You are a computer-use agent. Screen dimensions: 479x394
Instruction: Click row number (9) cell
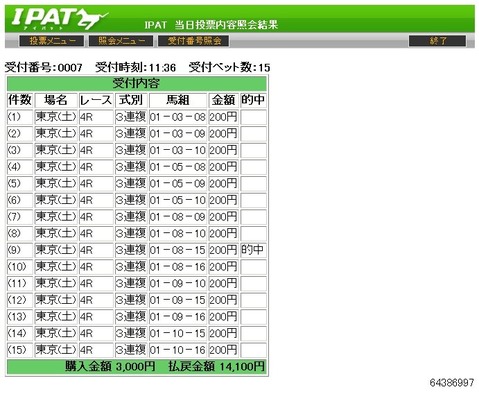(20, 250)
